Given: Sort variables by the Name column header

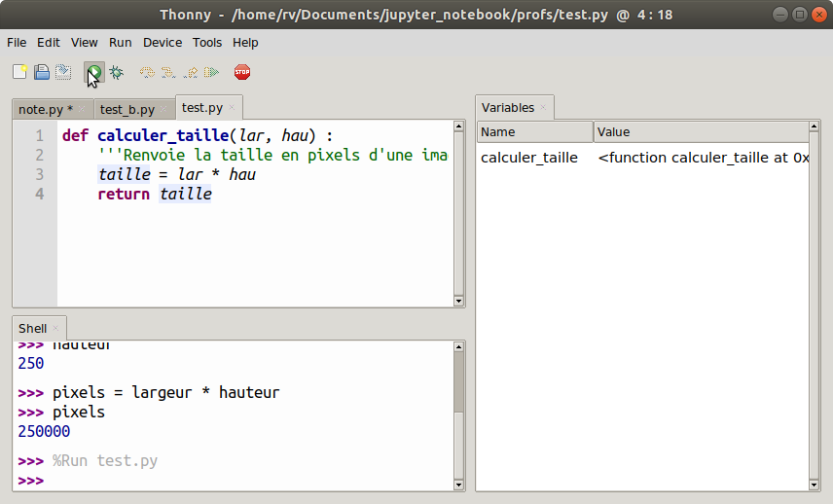Looking at the screenshot, I should pos(535,131).
